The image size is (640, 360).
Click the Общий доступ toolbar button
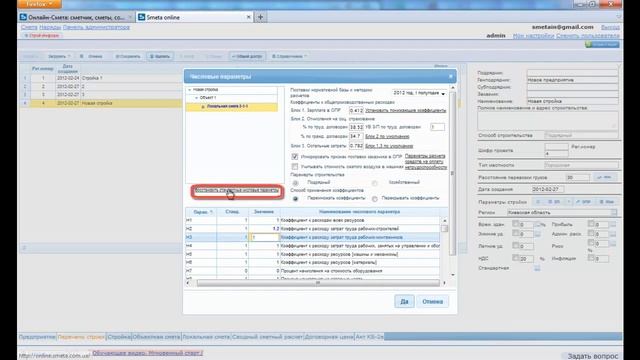tap(247, 56)
